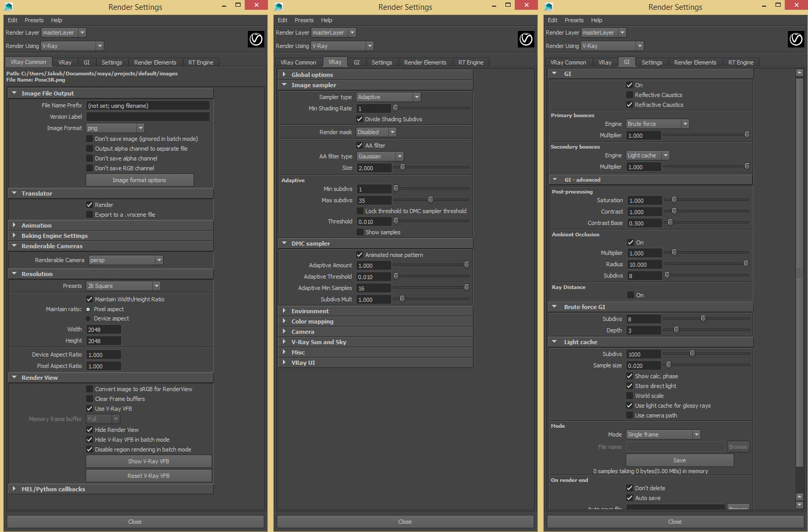Click V-Ray logo icon in middle window
808x532 pixels.
pos(526,39)
